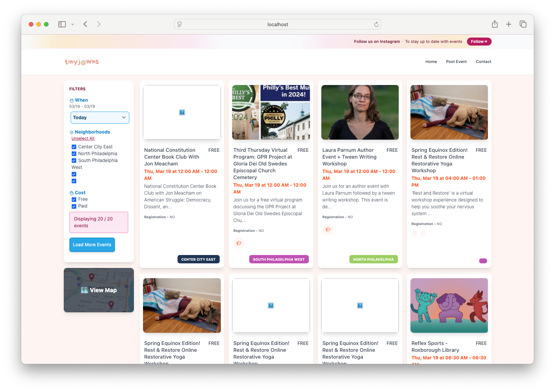Show tab overview icon

pos(523,24)
